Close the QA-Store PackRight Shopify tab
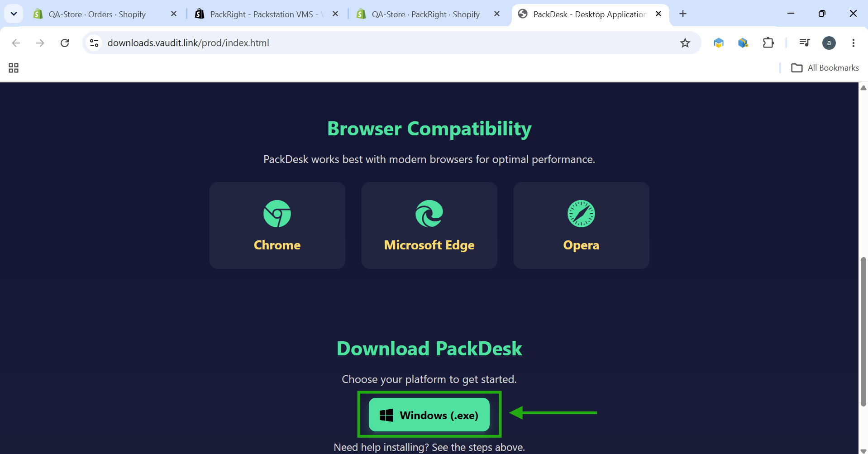This screenshot has width=868, height=454. coord(497,14)
